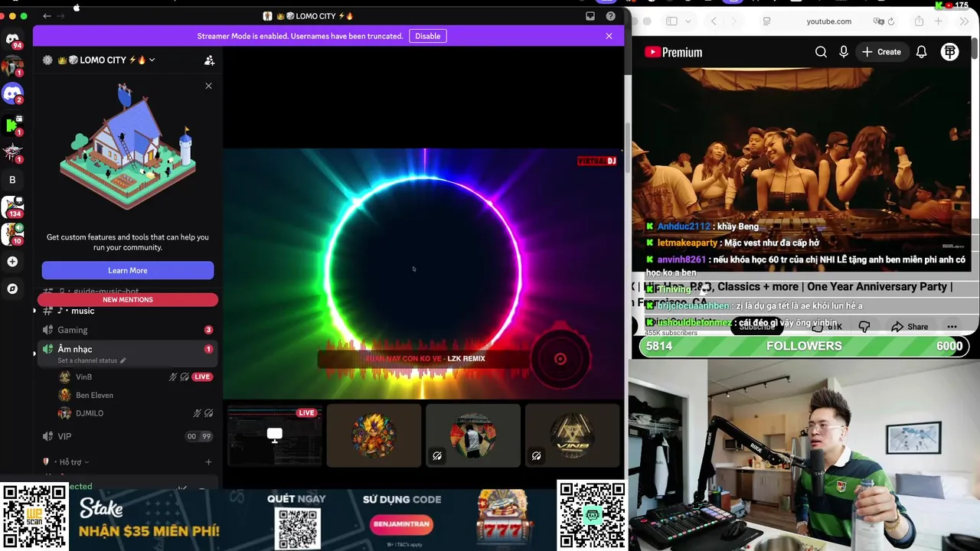Show more Safari toolbar items
This screenshot has width=980, height=551.
coord(964,21)
